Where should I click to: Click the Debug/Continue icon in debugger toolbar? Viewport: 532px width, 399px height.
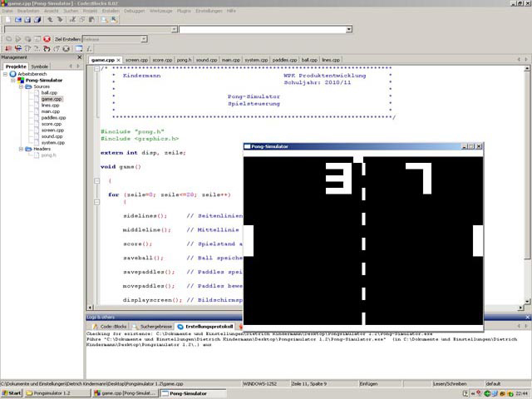[x=8, y=48]
